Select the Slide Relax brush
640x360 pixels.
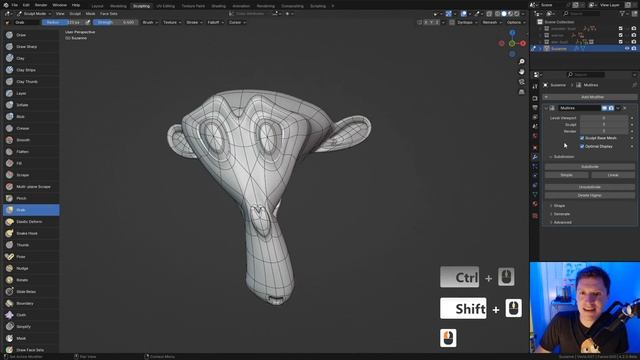[x=31, y=291]
